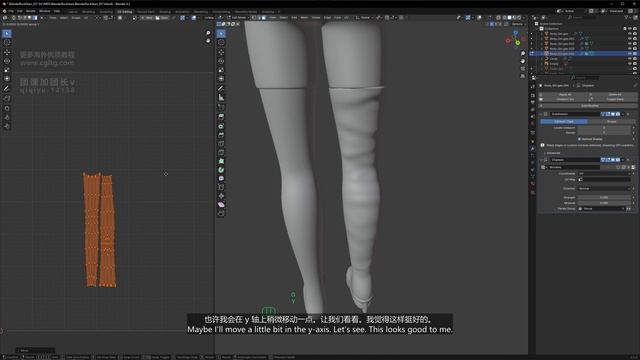
Task: Toggle Optimal Display checkbox
Action: [x=579, y=139]
